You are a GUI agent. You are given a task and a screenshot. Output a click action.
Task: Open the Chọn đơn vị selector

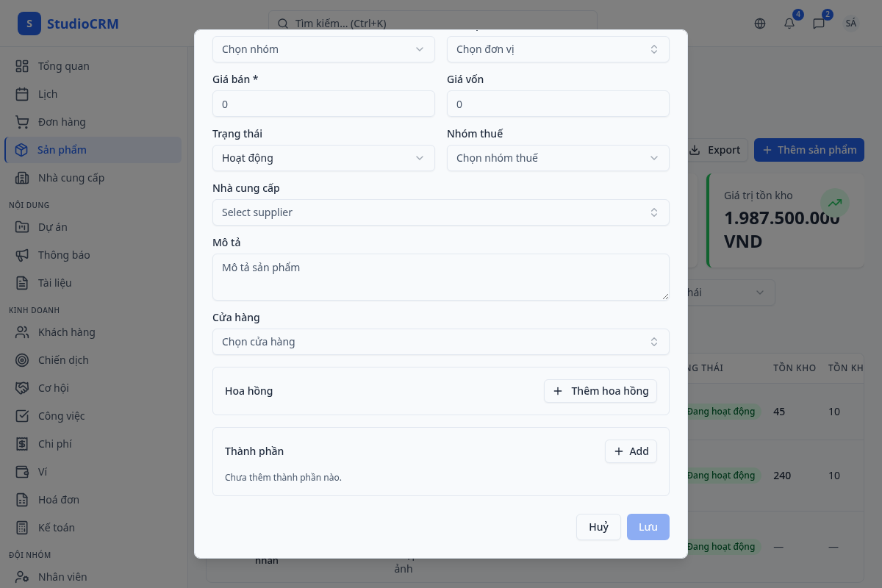[558, 49]
